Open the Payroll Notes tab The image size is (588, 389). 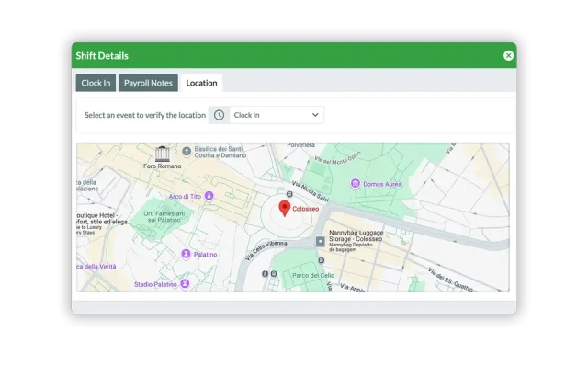tap(148, 83)
